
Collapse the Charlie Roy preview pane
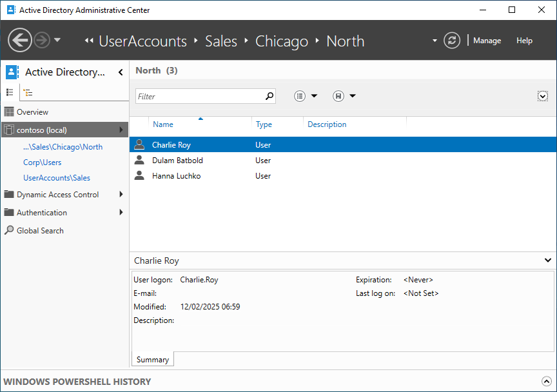(x=548, y=260)
